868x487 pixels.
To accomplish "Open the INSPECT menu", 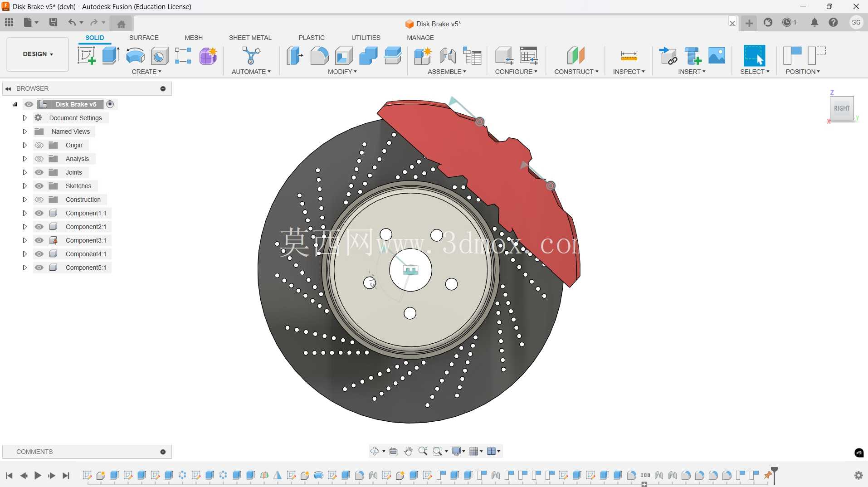I will 629,72.
